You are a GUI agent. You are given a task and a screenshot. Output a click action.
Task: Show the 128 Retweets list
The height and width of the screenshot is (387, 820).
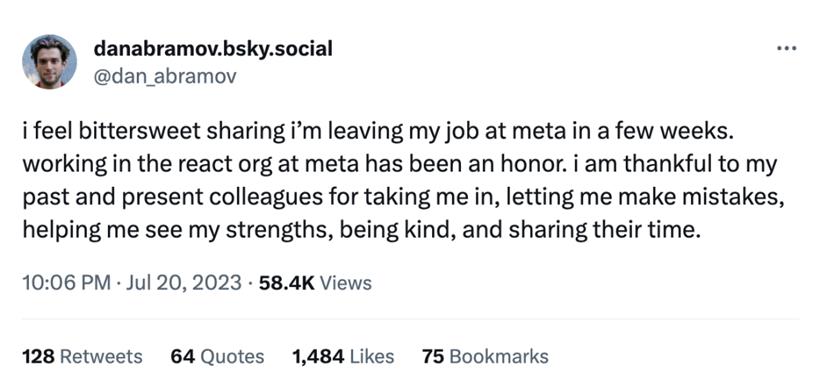(82, 357)
